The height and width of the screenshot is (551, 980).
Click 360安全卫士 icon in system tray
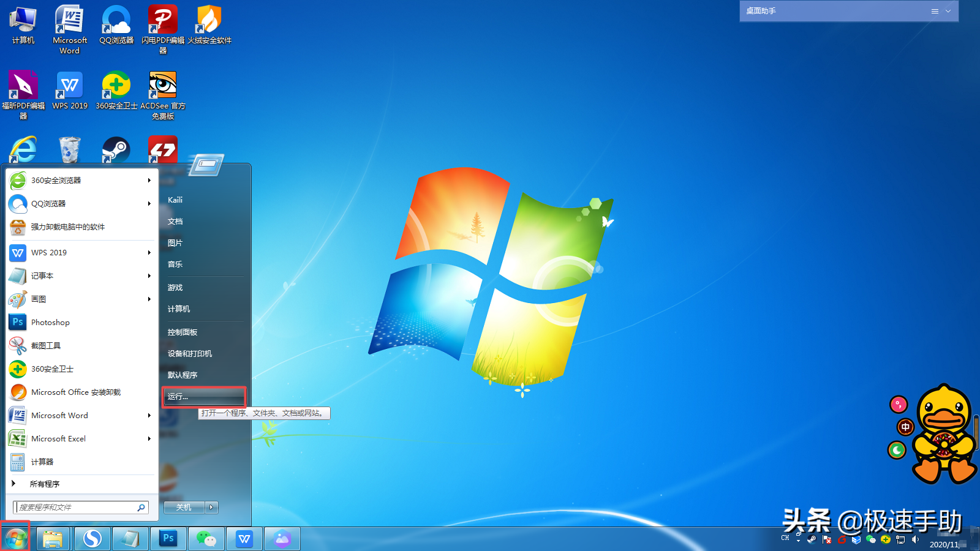(886, 539)
